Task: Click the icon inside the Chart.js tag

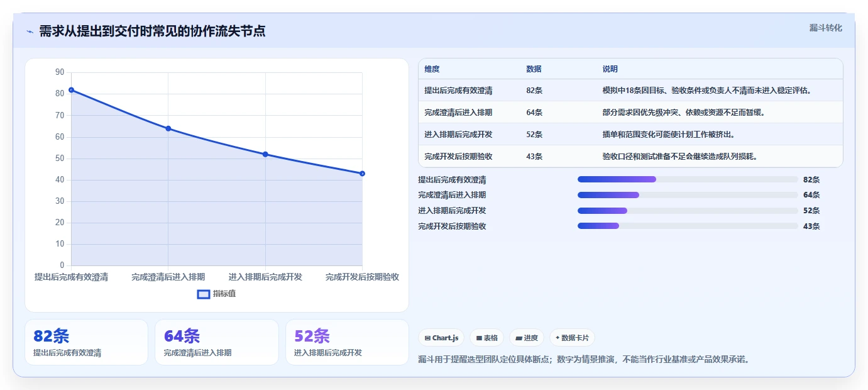Action: [x=427, y=338]
